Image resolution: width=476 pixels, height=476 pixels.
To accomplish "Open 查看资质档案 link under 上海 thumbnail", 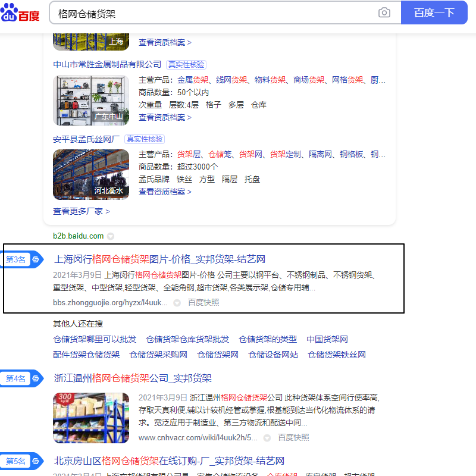I will (165, 42).
